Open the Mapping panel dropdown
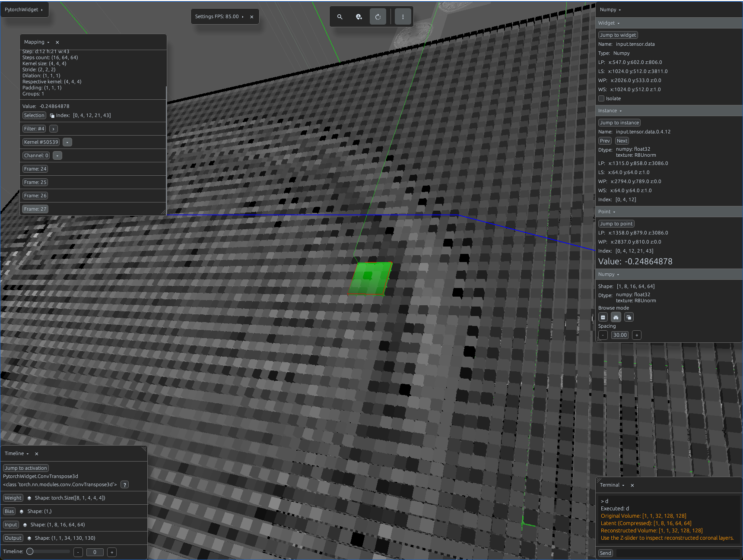This screenshot has width=743, height=560. (x=48, y=42)
